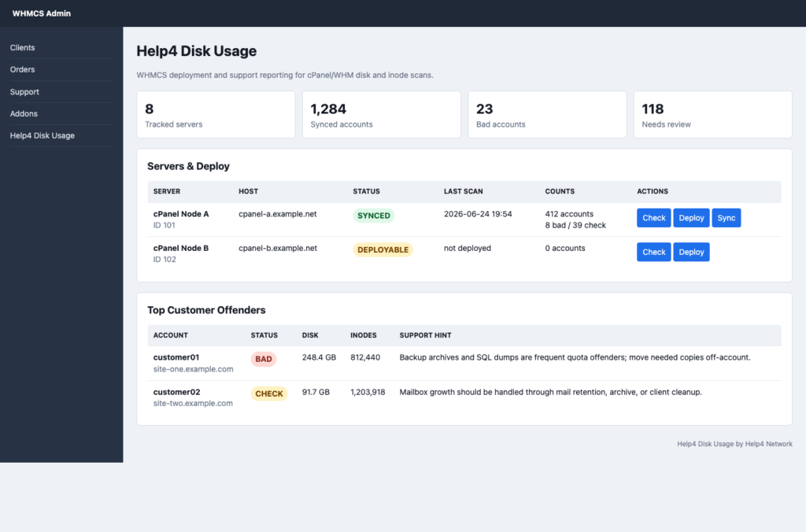Click the 248.4 GB disk value

pyautogui.click(x=319, y=358)
